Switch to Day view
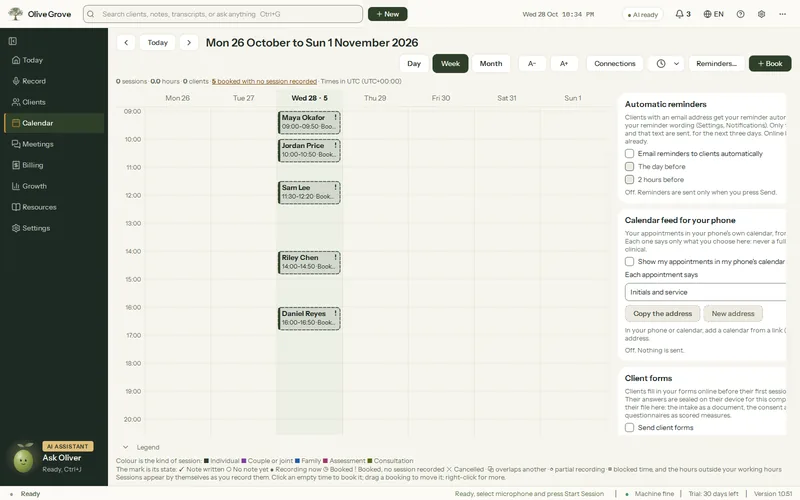Image resolution: width=800 pixels, height=500 pixels. coord(414,64)
